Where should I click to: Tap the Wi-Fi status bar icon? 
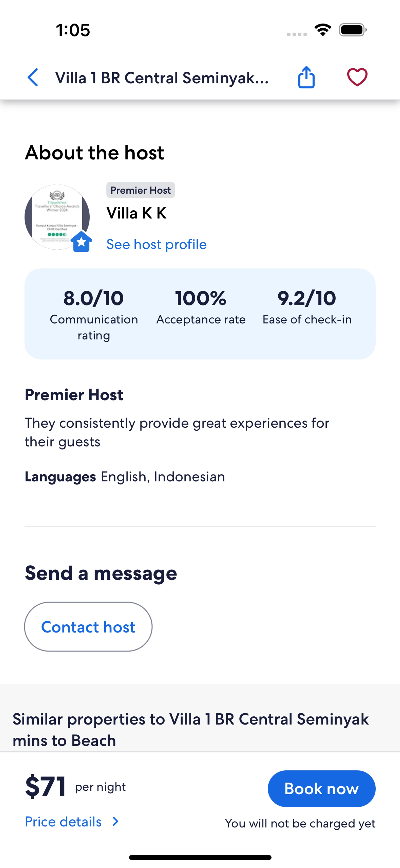click(323, 30)
